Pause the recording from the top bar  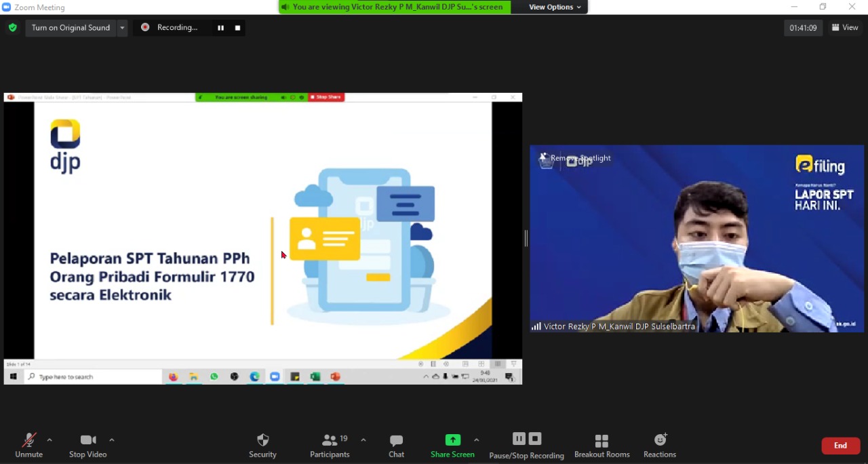click(x=220, y=28)
